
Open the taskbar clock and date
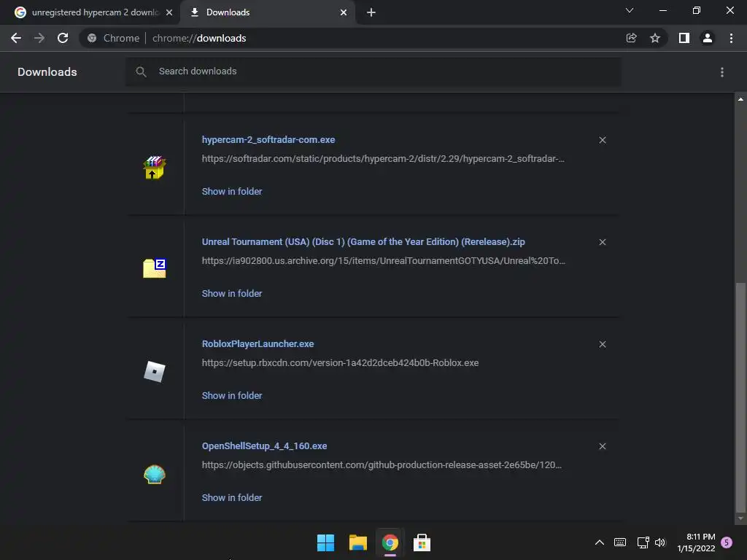click(696, 542)
